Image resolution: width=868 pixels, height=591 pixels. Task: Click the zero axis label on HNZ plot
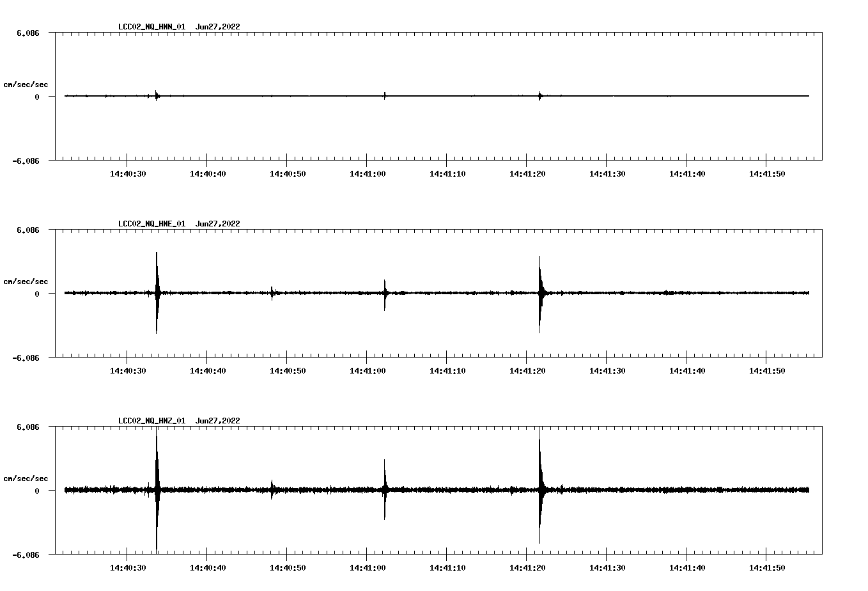[37, 491]
